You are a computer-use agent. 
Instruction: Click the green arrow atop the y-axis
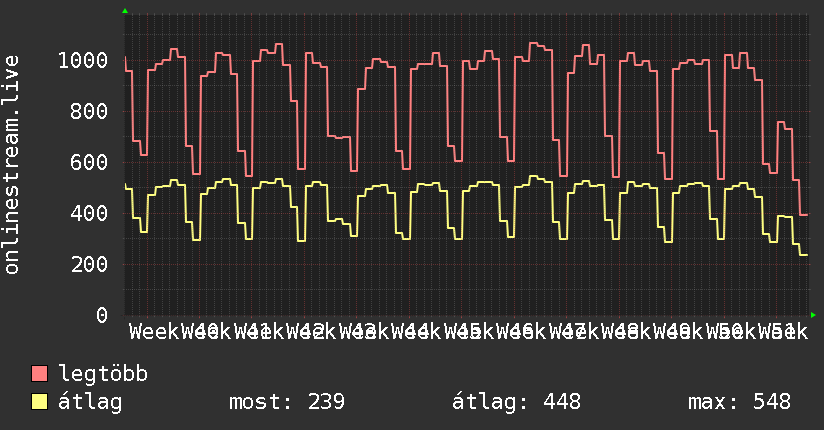pos(125,11)
